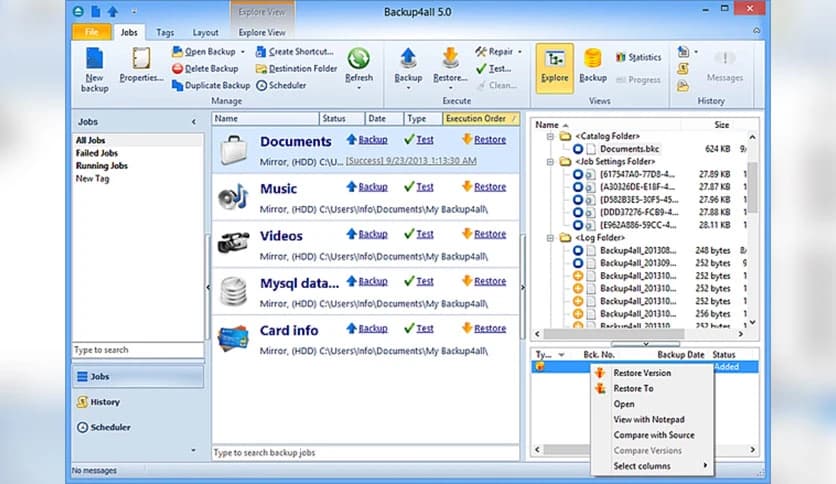Open the Ty... column filter dropdown
Viewport: 836px width, 484px height.
click(561, 355)
